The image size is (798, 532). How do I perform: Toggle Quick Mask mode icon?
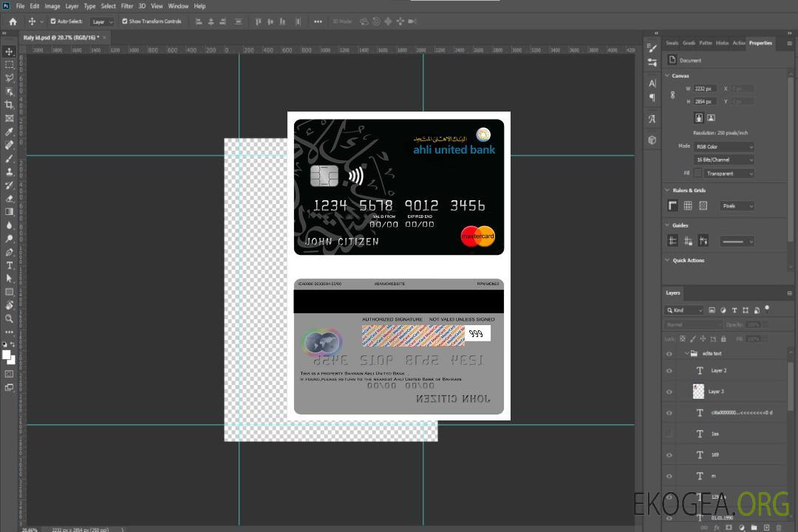pos(9,374)
